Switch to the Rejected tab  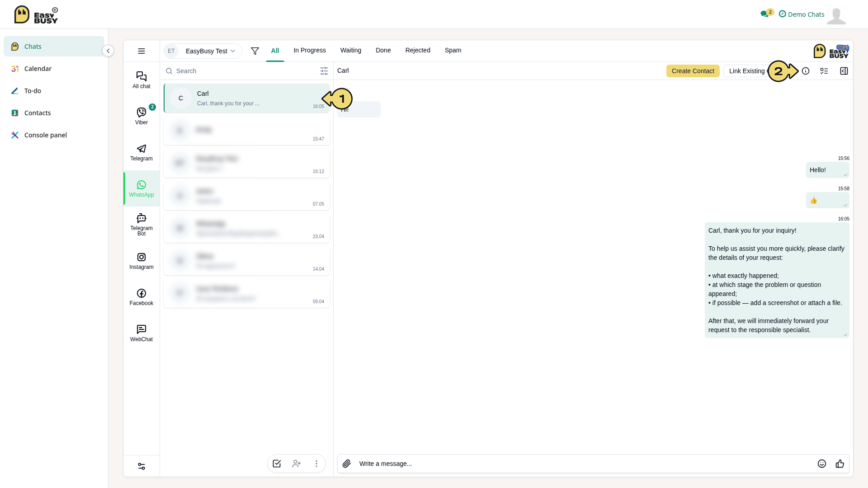tap(418, 50)
